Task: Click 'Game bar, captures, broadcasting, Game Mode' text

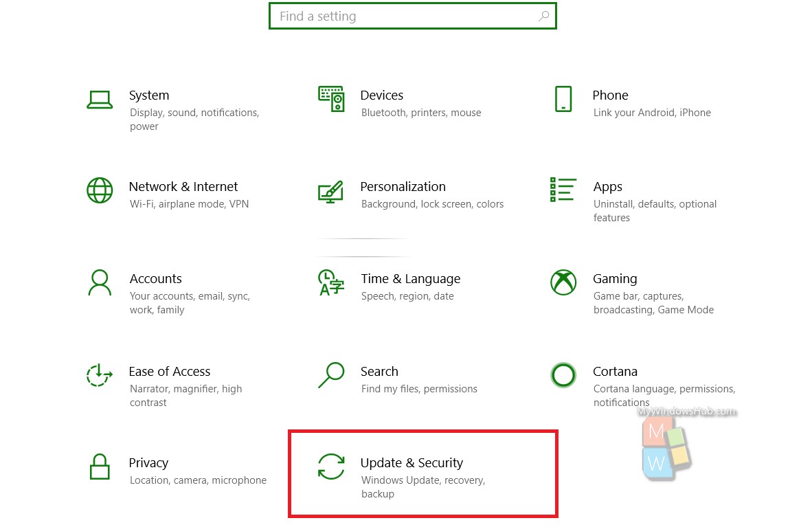Action: pyautogui.click(x=653, y=303)
